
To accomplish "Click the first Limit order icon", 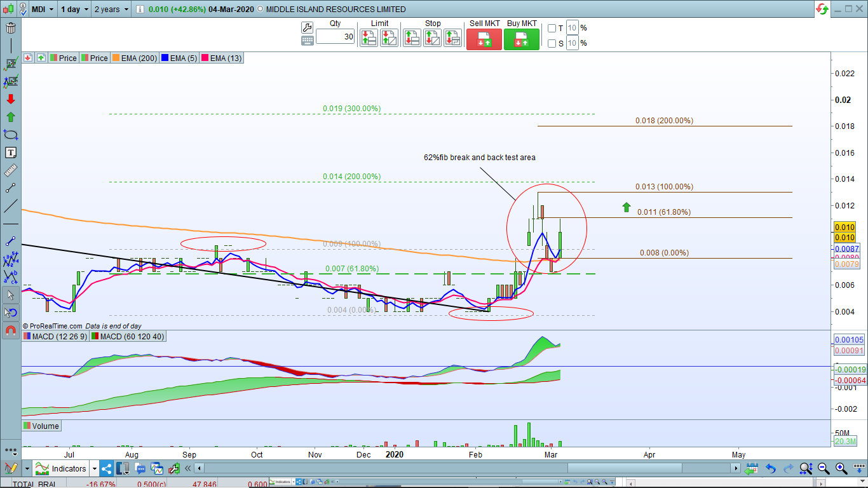I will pos(369,37).
